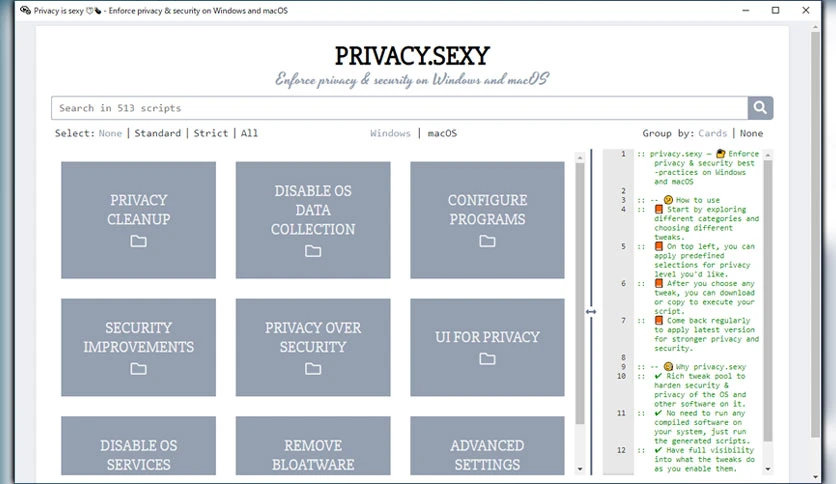
Task: Select the Strict preset
Action: pos(211,133)
